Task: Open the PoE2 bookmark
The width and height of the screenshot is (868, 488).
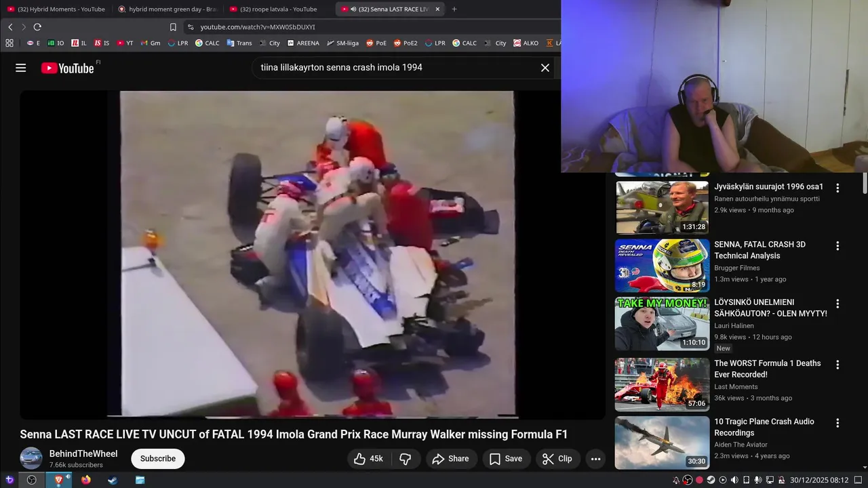Action: 406,43
